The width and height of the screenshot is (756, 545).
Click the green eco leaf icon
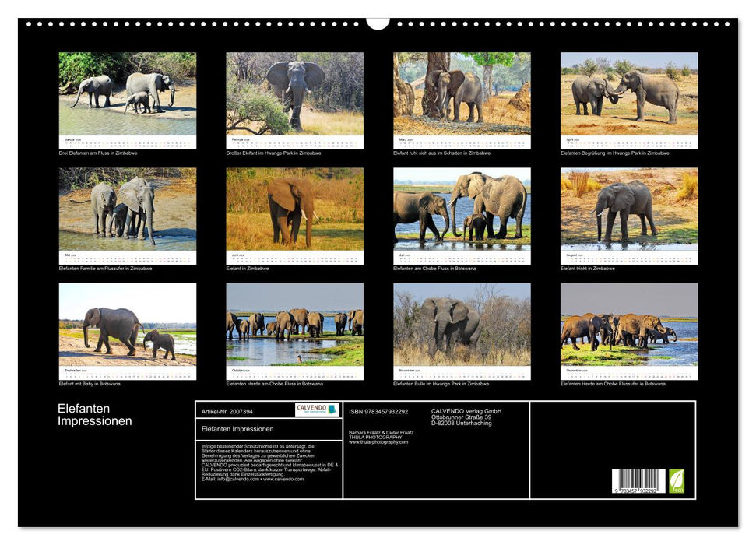(677, 480)
